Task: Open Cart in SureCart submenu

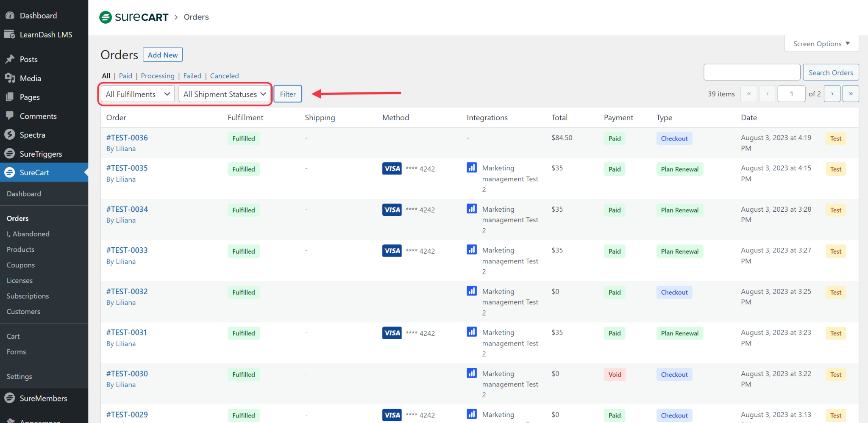Action: coord(13,336)
